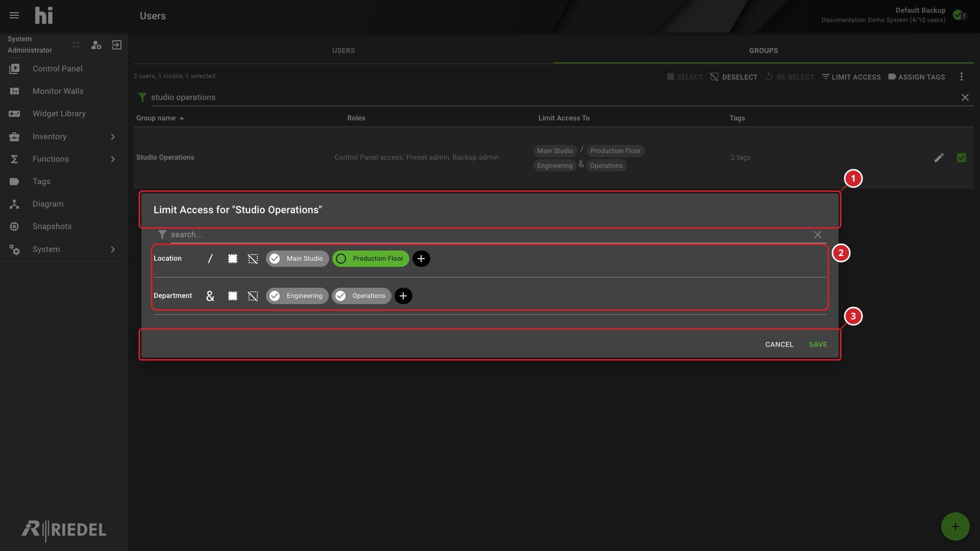This screenshot has width=980, height=551.
Task: Open Control Panel in the sidebar
Action: pyautogui.click(x=64, y=69)
